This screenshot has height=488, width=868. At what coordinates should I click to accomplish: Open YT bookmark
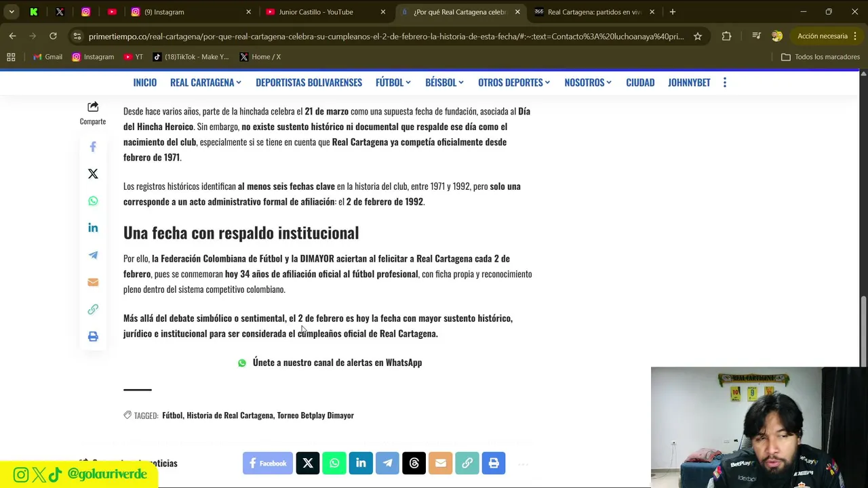tap(134, 57)
